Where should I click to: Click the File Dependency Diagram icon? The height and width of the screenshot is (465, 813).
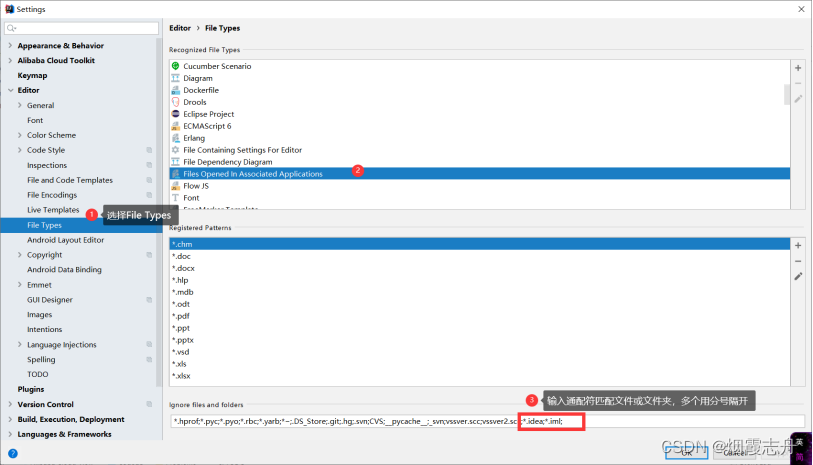point(175,162)
